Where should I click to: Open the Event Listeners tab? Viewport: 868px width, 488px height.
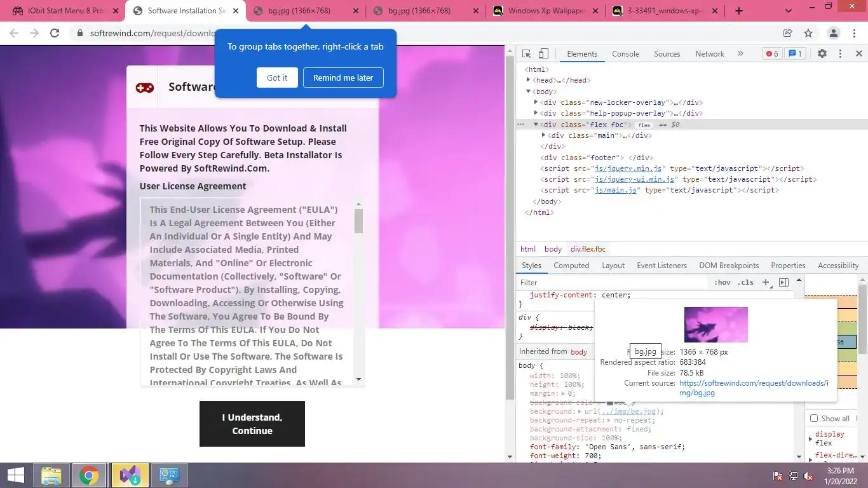(661, 266)
